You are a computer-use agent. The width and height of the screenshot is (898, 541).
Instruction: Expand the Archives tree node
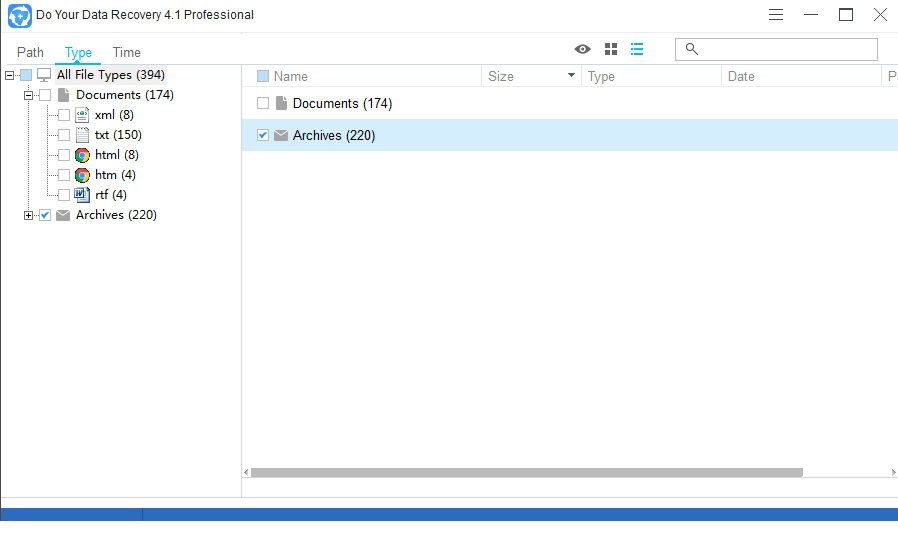click(x=28, y=216)
